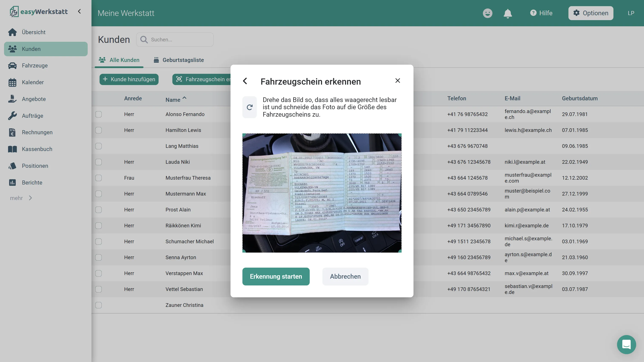Click the LP user avatar

(631, 13)
